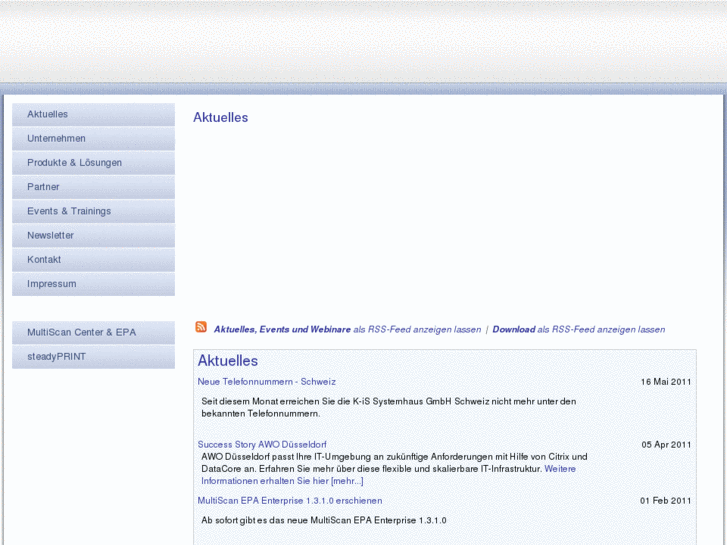Click the date 01 Feb 2011

(x=666, y=501)
